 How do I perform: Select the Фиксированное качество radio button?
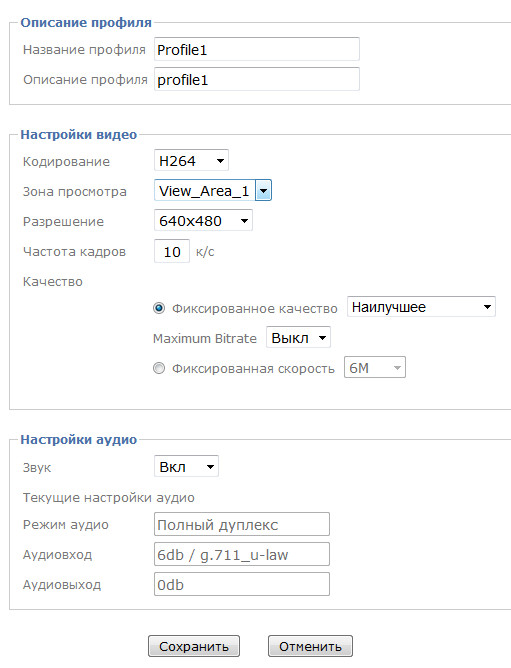(159, 308)
